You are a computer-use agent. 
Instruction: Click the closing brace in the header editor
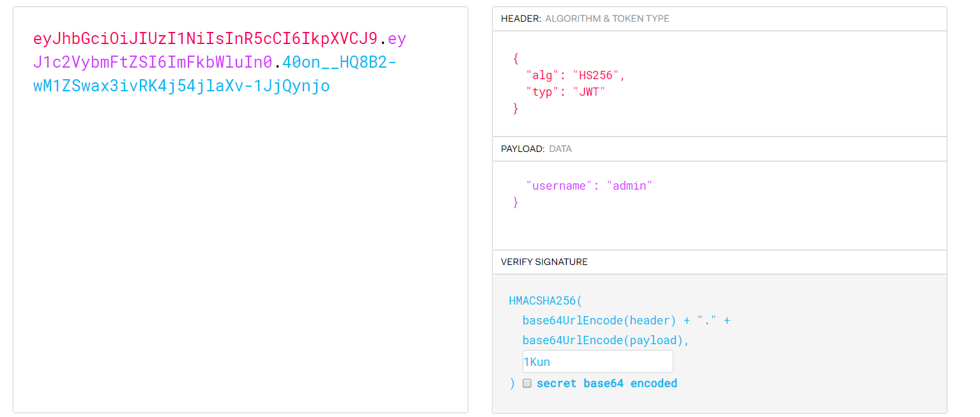click(x=516, y=109)
